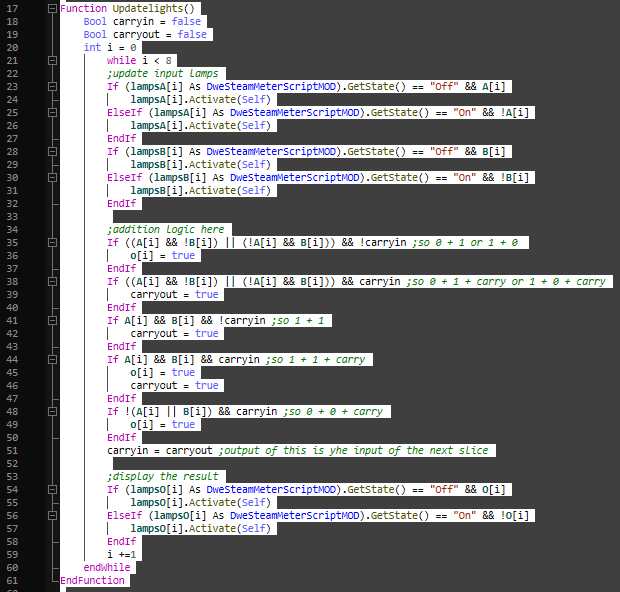Click line number 61 in the gutter
Image resolution: width=620 pixels, height=592 pixels.
(x=12, y=581)
